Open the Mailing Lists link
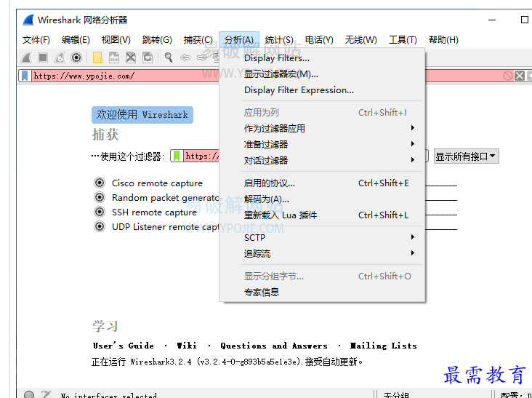This screenshot has width=532, height=398. click(384, 346)
